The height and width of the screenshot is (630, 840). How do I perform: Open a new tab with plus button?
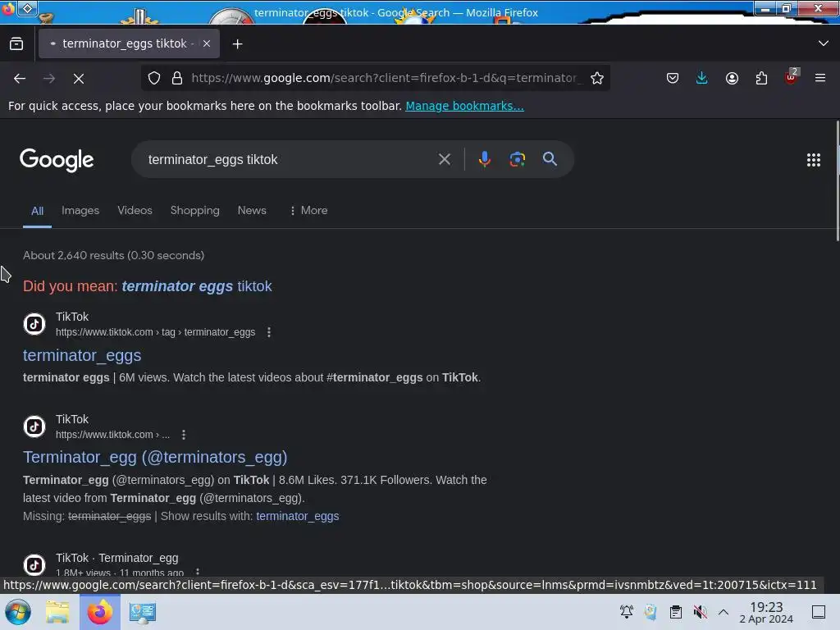(x=237, y=44)
